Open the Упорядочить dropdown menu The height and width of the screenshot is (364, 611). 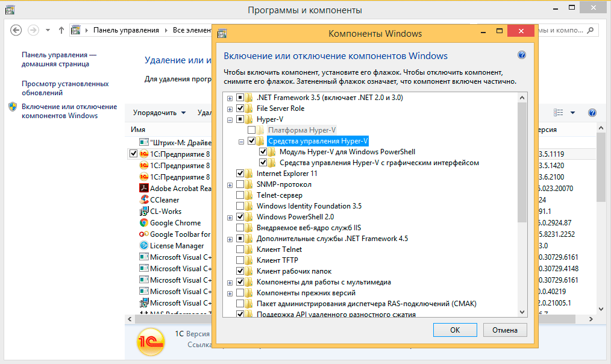tap(159, 113)
